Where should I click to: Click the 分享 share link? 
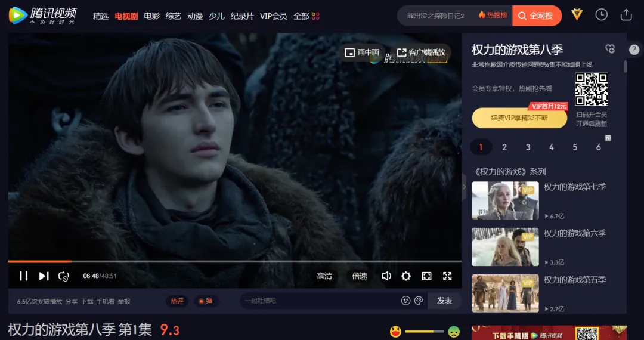[72, 301]
